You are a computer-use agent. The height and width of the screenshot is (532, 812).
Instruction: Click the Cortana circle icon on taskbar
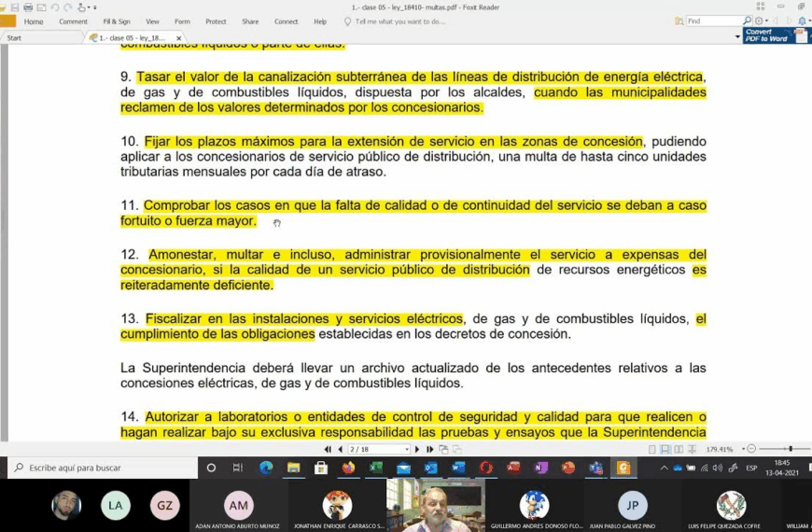tap(211, 468)
